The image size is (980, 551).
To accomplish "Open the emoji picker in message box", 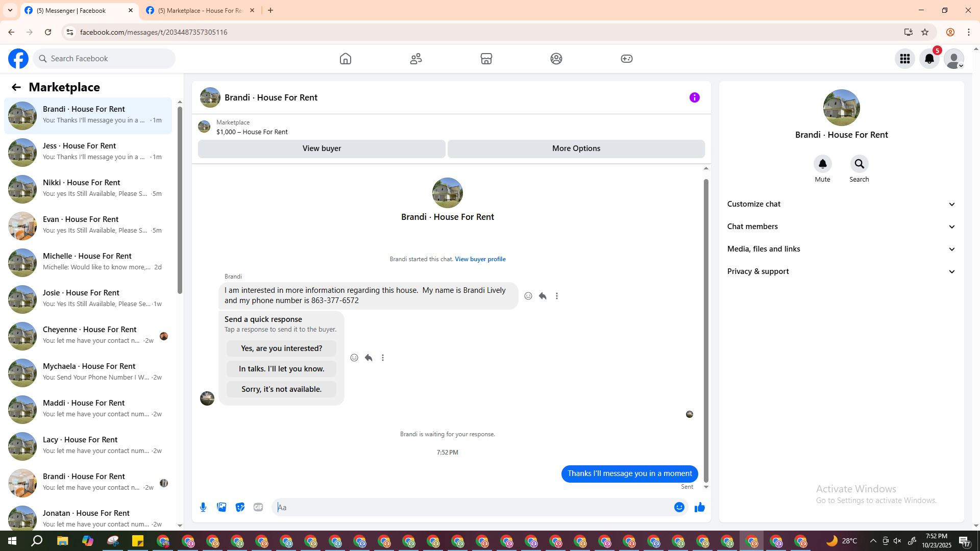I will [x=679, y=507].
